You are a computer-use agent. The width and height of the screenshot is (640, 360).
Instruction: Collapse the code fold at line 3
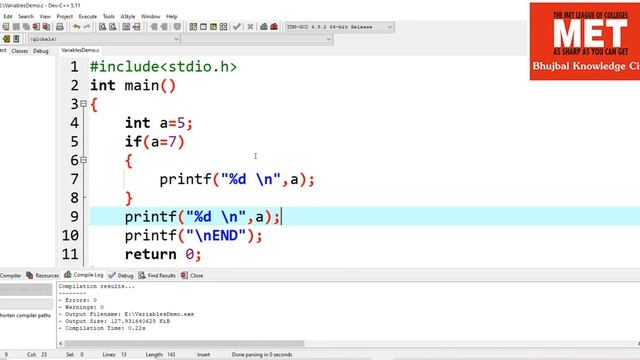[x=83, y=104]
